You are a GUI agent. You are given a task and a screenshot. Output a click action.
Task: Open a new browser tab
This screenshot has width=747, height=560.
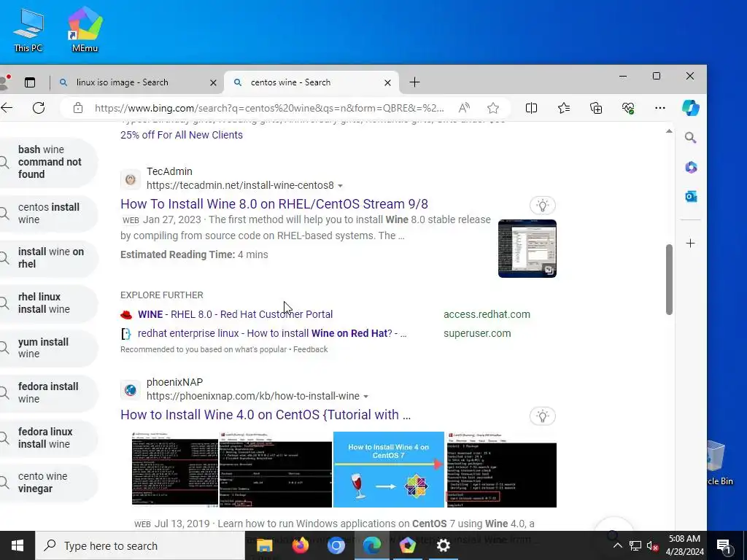tap(414, 82)
